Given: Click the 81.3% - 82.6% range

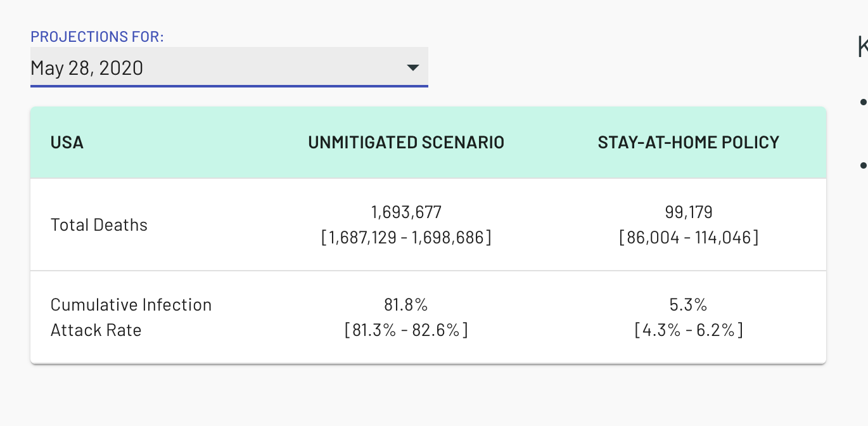Looking at the screenshot, I should click(x=406, y=330).
